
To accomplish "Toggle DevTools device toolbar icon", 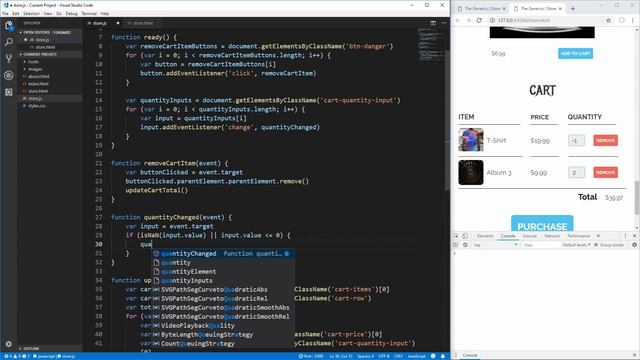I will [x=465, y=236].
